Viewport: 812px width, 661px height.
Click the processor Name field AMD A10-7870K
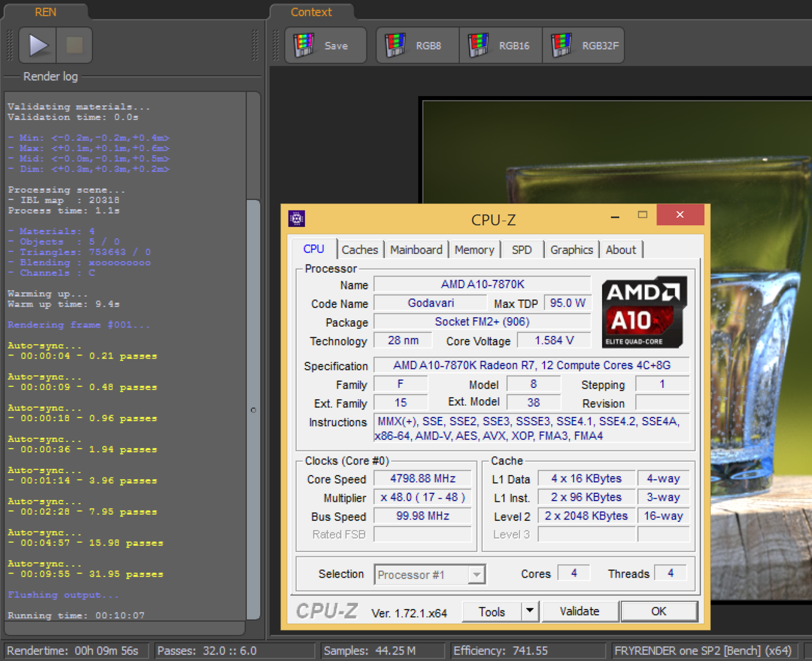tap(483, 285)
